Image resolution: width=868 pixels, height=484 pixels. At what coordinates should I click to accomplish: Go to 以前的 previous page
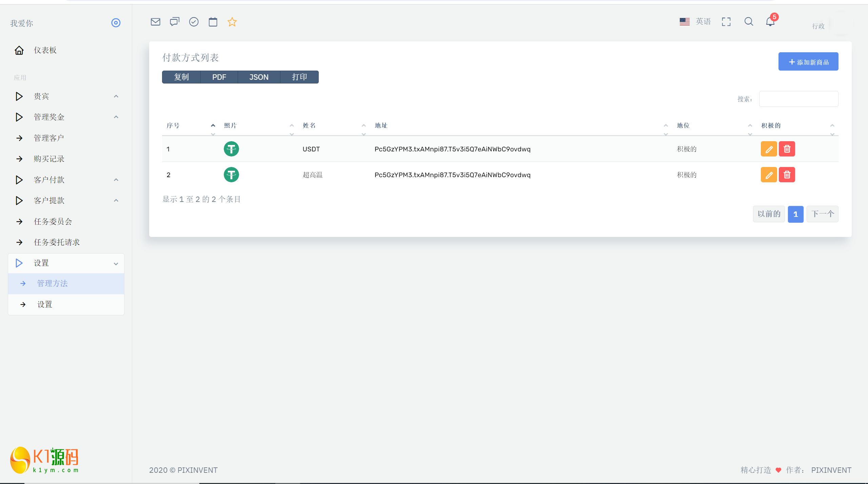coord(769,214)
